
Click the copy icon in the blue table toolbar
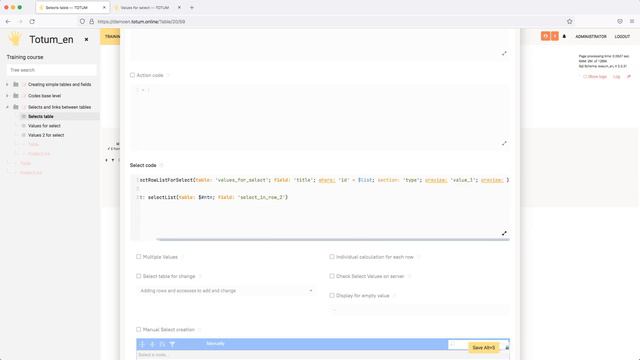[162, 344]
